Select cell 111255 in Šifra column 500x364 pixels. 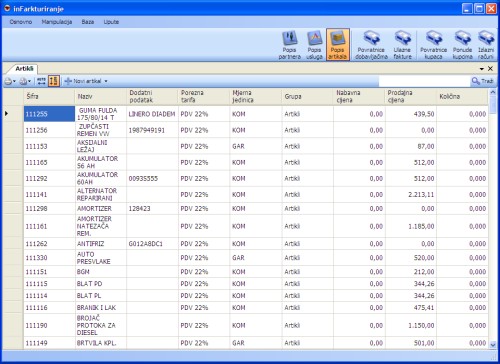click(50, 114)
